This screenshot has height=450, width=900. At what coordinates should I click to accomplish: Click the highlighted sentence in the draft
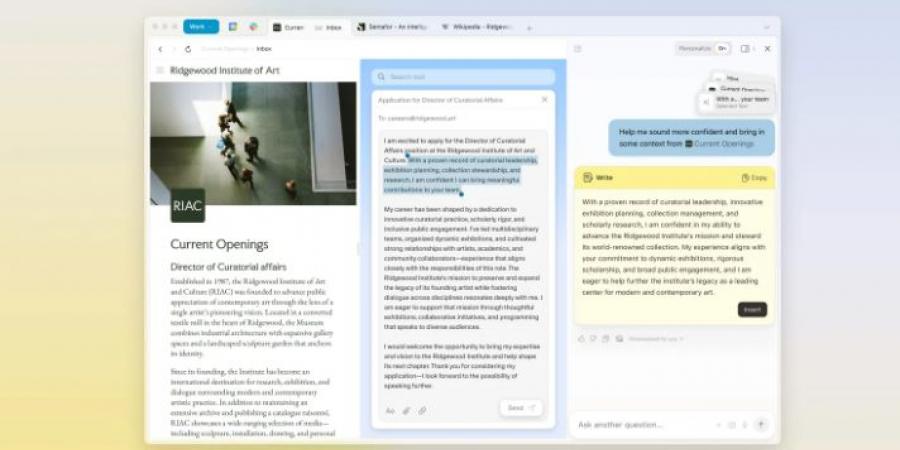[461, 175]
